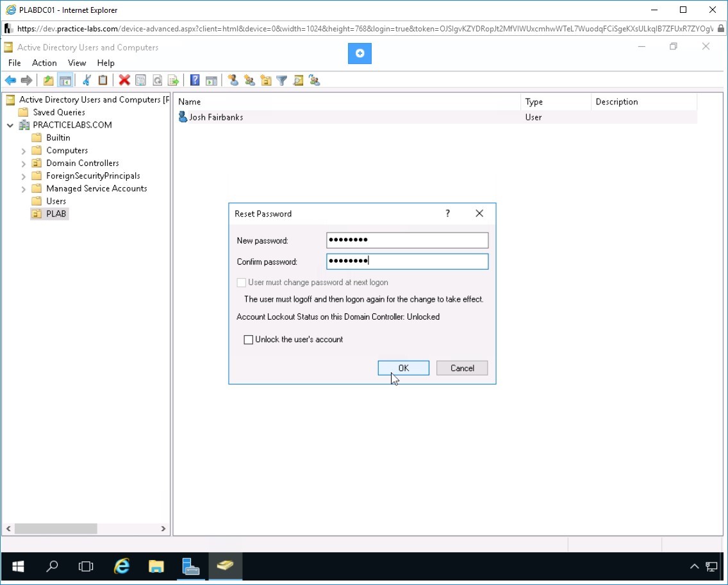The width and height of the screenshot is (728, 585).
Task: Click the red Delete X icon
Action: [x=124, y=80]
